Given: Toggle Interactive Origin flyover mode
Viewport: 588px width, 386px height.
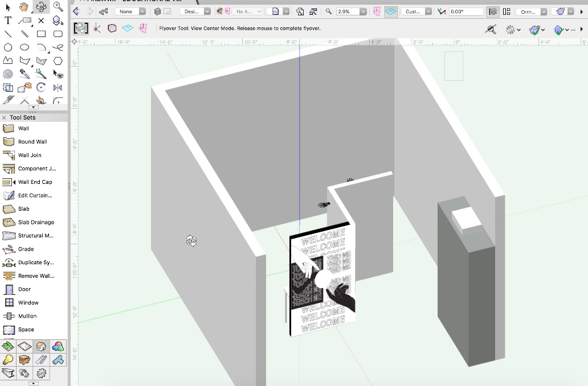Looking at the screenshot, I should pos(97,28).
